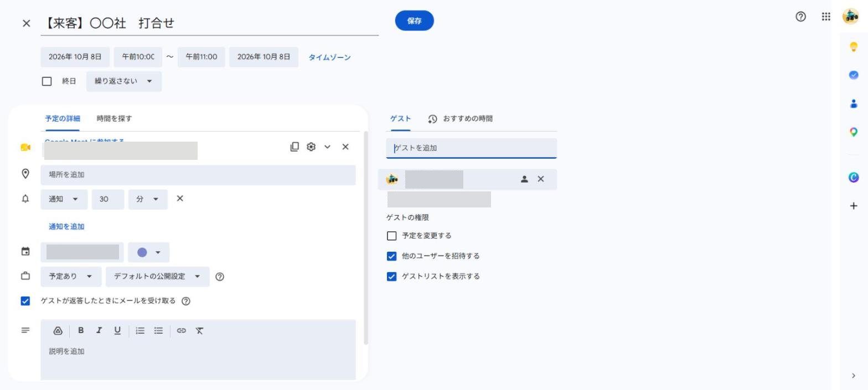The width and height of the screenshot is (868, 390).
Task: Open the calendar selection dropdown
Action: tap(82, 252)
